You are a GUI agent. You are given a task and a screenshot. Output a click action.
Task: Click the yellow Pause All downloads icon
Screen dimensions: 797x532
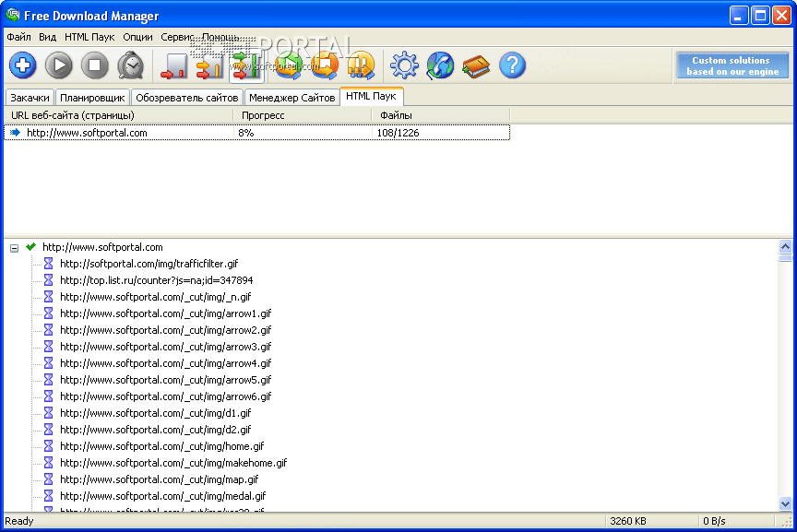361,65
